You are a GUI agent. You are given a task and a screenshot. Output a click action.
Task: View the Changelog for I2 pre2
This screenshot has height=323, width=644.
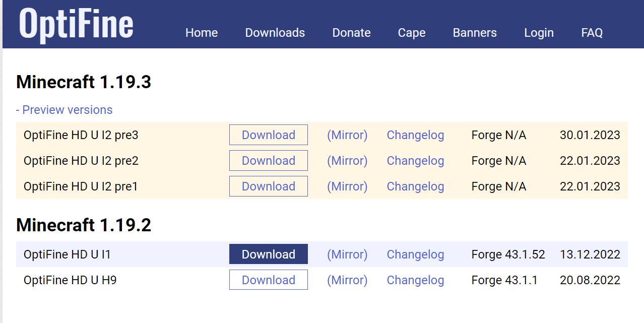[x=415, y=160]
